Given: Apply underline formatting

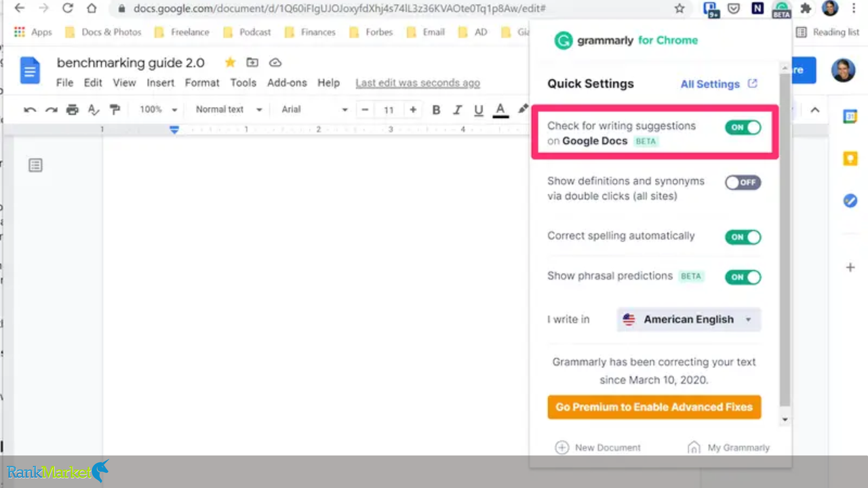Looking at the screenshot, I should pos(479,110).
